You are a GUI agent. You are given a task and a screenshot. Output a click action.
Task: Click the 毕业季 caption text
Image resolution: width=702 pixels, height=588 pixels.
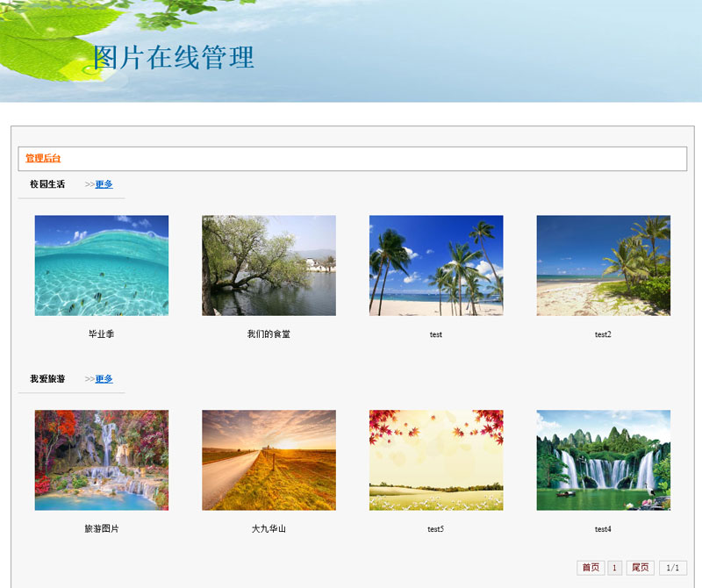[x=102, y=334]
